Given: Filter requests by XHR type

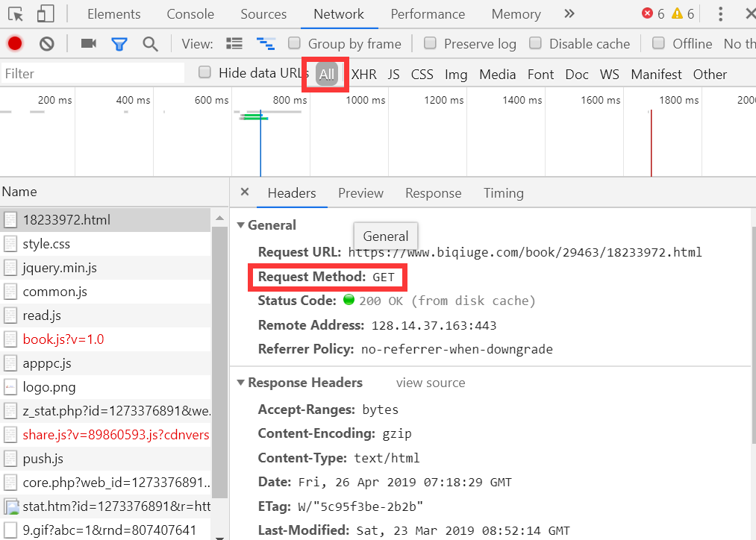Looking at the screenshot, I should [x=363, y=74].
